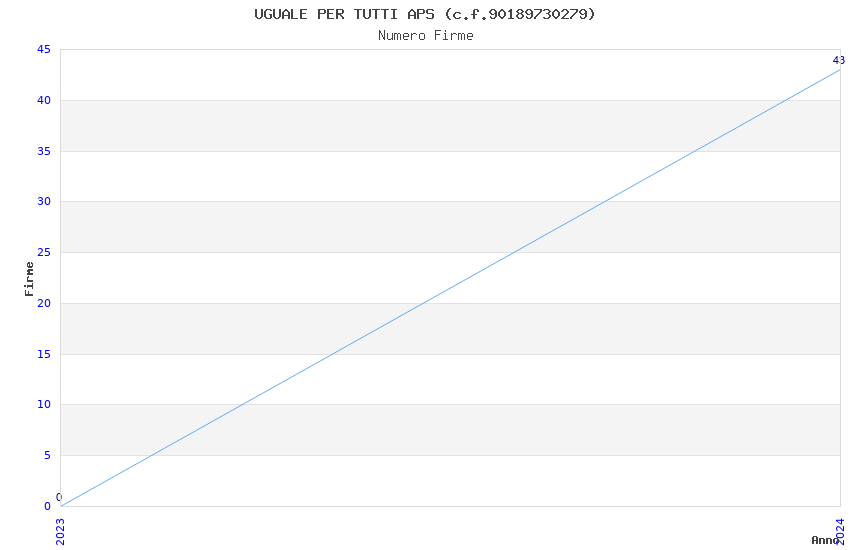The height and width of the screenshot is (550, 850).
Task: Click the 40 y-axis tick label
Action: 44,101
